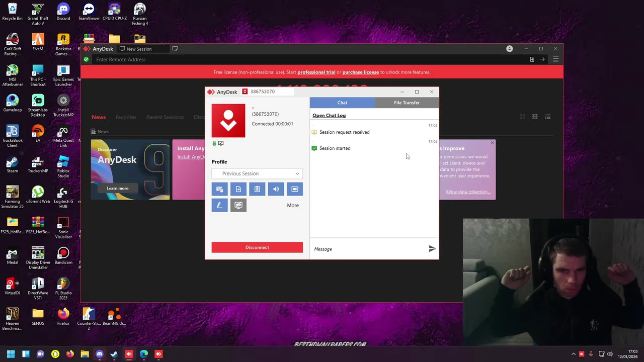Switch to the File Transfer tab
This screenshot has width=644, height=362.
[x=407, y=103]
